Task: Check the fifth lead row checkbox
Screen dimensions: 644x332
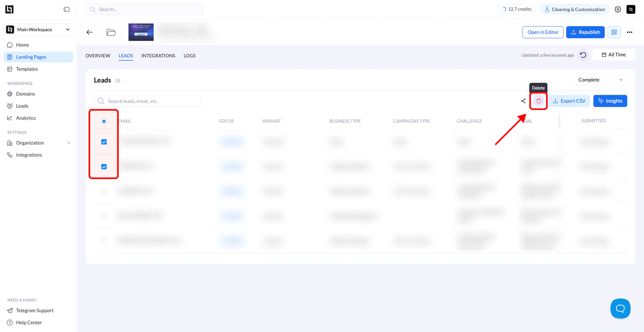Action: click(104, 241)
